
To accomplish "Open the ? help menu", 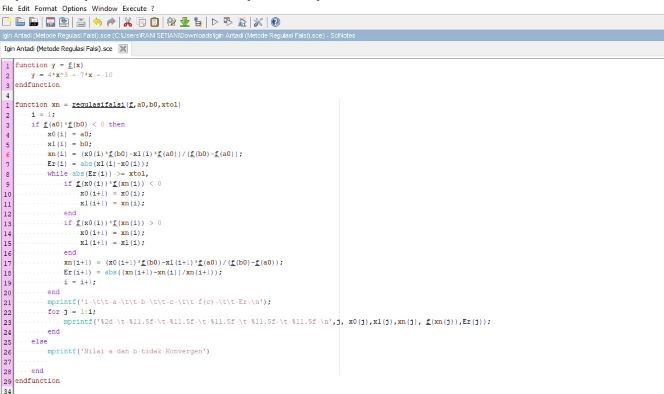I will click(153, 8).
